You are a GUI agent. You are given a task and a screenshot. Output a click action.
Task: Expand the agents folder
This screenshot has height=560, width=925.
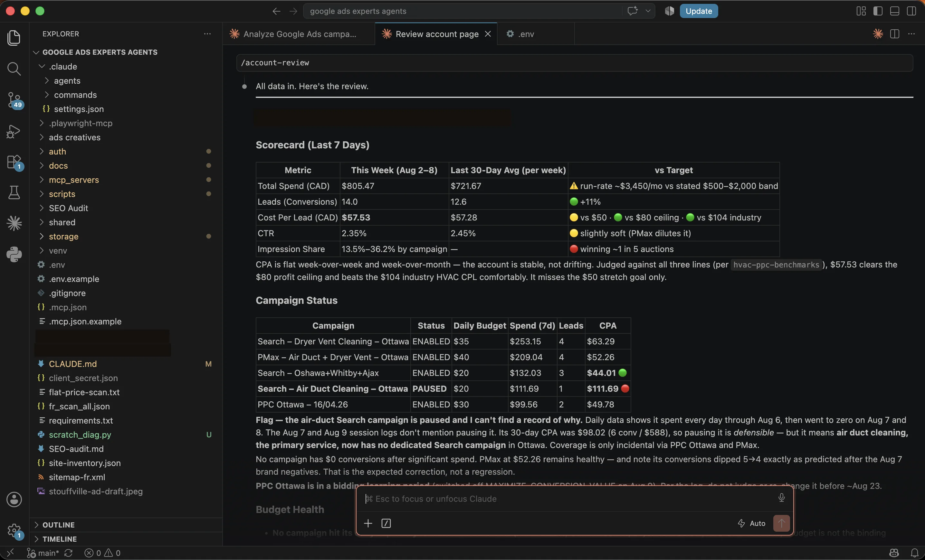point(67,81)
